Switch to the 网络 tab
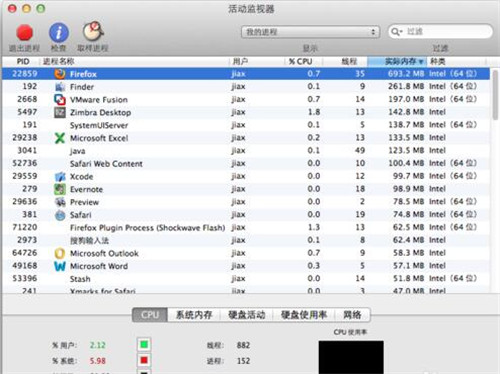This screenshot has width=500, height=374. coord(352,315)
